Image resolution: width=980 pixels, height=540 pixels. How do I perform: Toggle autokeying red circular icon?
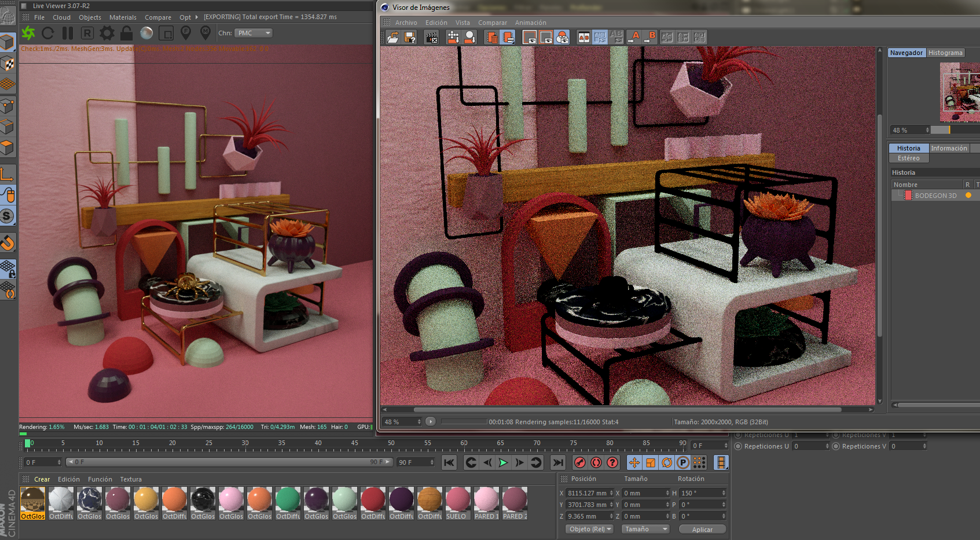click(596, 462)
